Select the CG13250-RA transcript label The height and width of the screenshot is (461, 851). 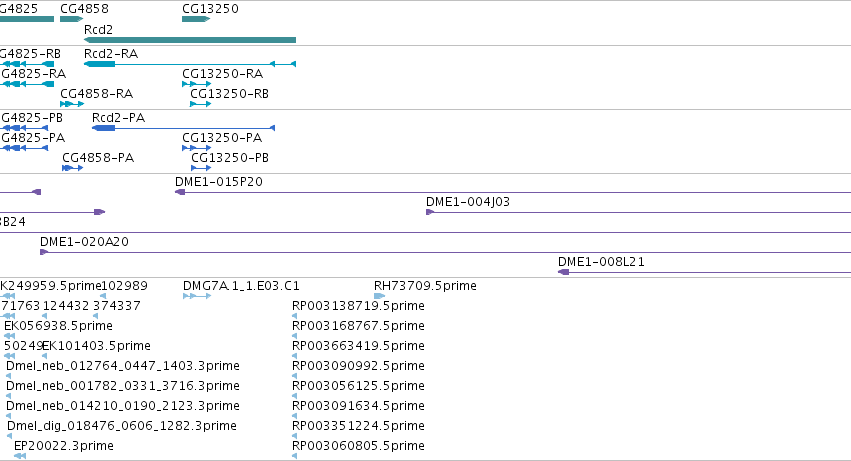(223, 74)
